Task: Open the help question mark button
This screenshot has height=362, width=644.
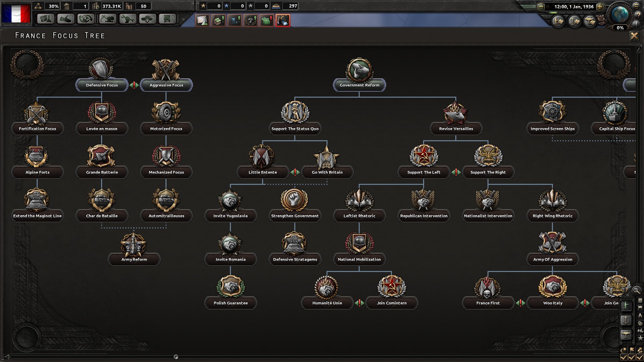Action: (638, 15)
